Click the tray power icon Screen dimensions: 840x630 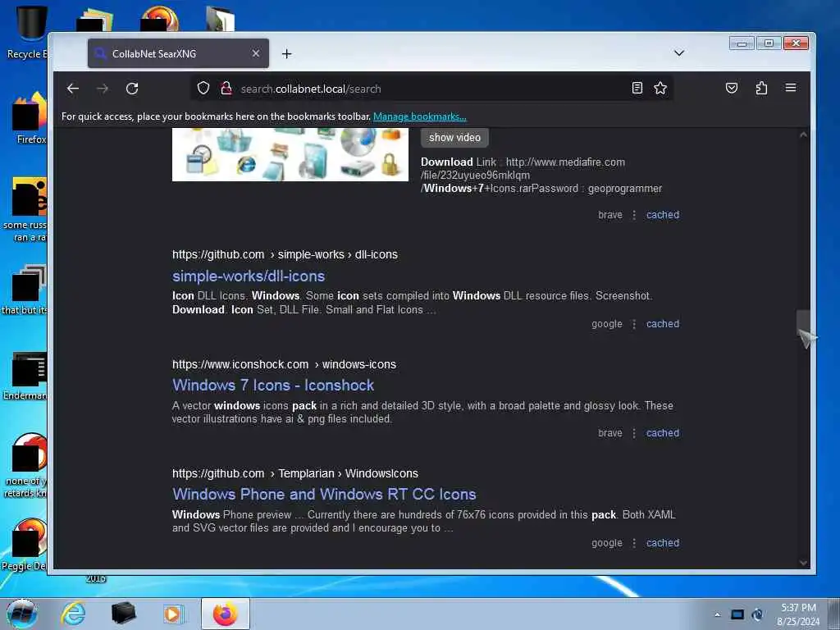[757, 614]
